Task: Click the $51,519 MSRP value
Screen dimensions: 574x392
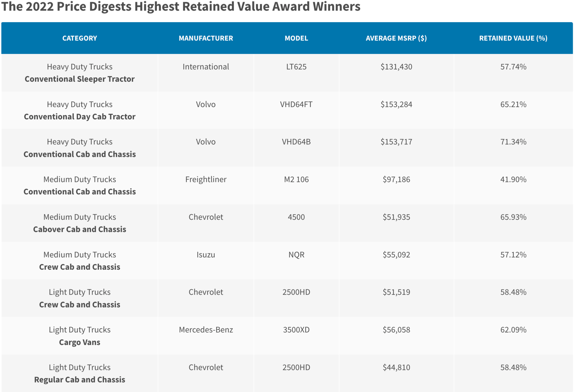Action: pyautogui.click(x=396, y=292)
